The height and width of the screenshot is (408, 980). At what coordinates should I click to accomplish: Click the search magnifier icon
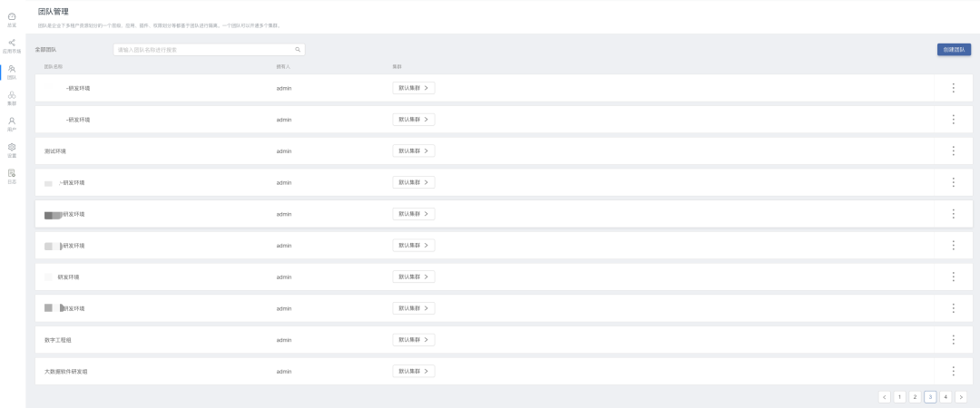pos(298,49)
